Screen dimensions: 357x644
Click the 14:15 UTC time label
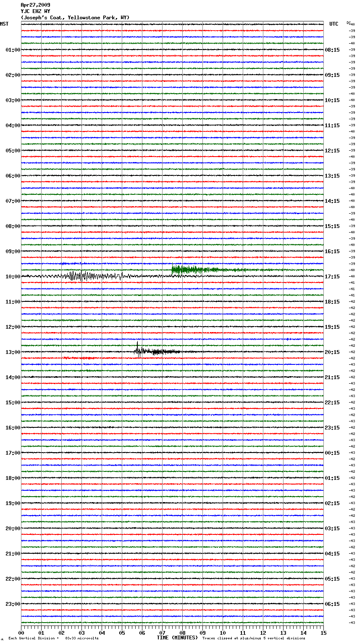click(x=332, y=201)
